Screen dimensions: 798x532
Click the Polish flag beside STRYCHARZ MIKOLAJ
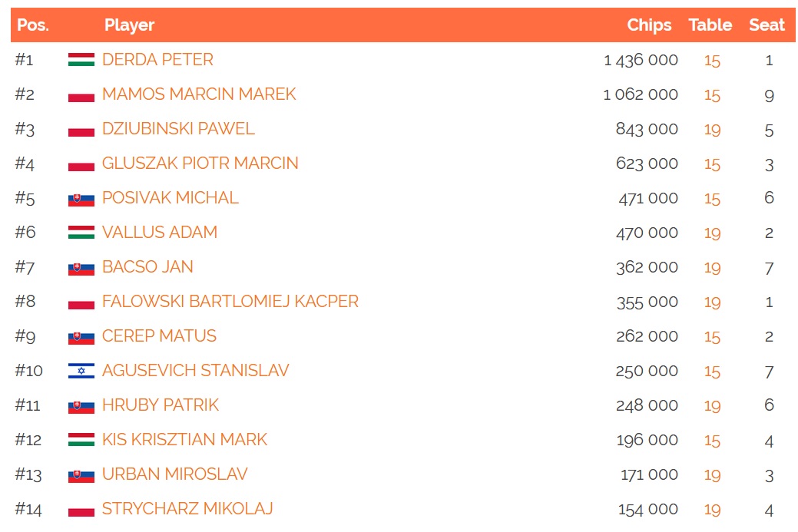click(81, 509)
